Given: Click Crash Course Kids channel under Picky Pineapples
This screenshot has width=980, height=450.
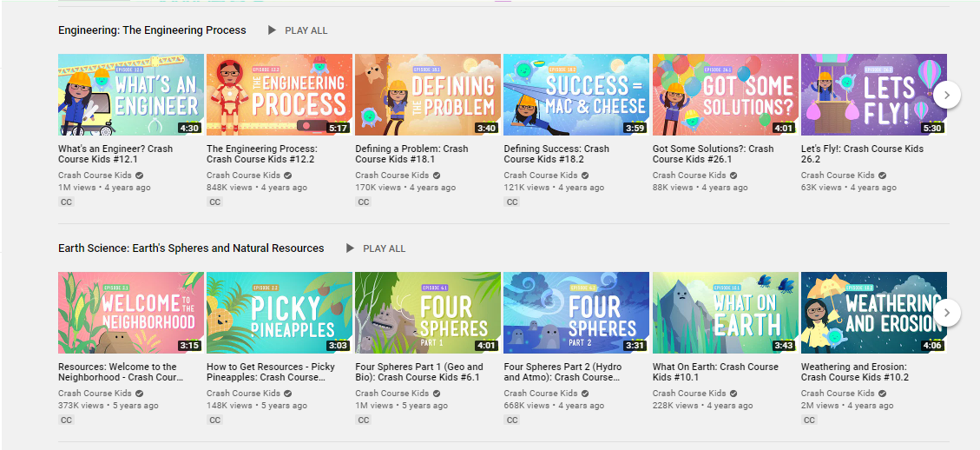Looking at the screenshot, I should pos(244,393).
